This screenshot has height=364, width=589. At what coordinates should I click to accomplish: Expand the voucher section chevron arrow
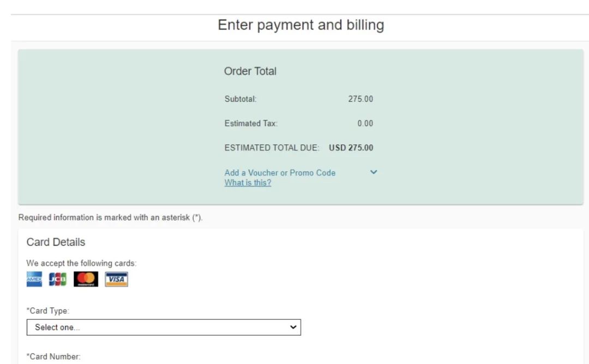coord(374,172)
